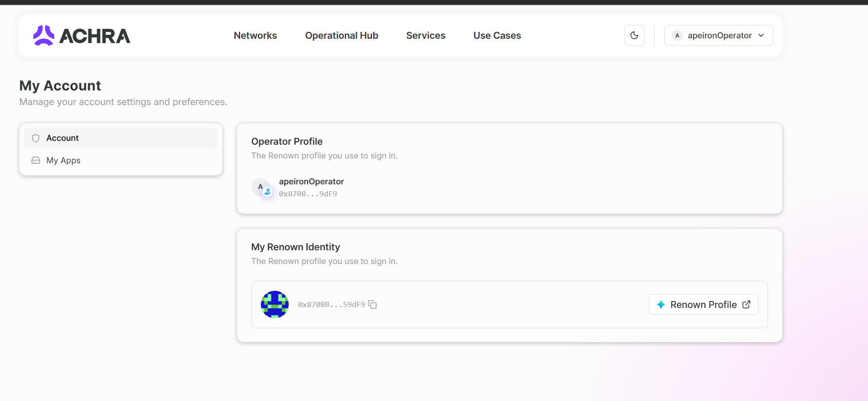The image size is (868, 401).
Task: Switch to My Apps tab
Action: [121, 160]
